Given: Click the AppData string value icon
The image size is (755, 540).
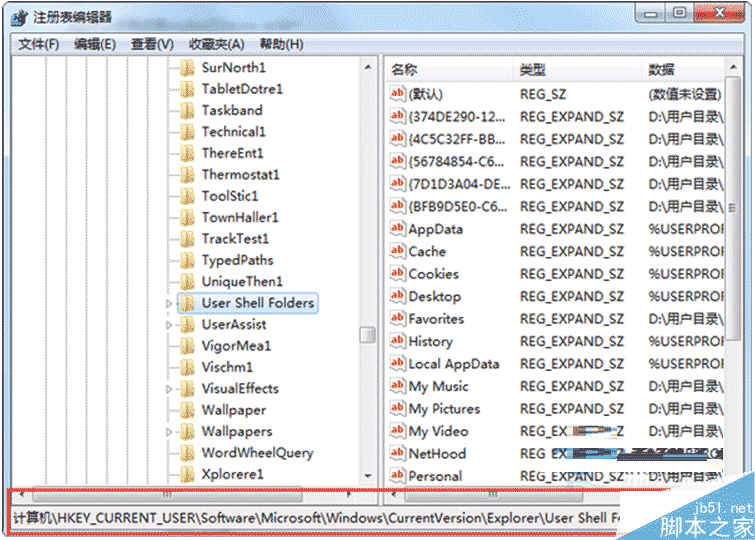Looking at the screenshot, I should tap(397, 229).
